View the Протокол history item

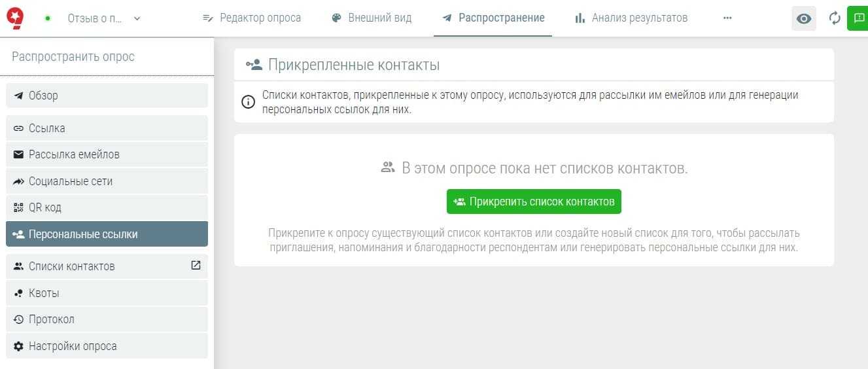[x=107, y=319]
